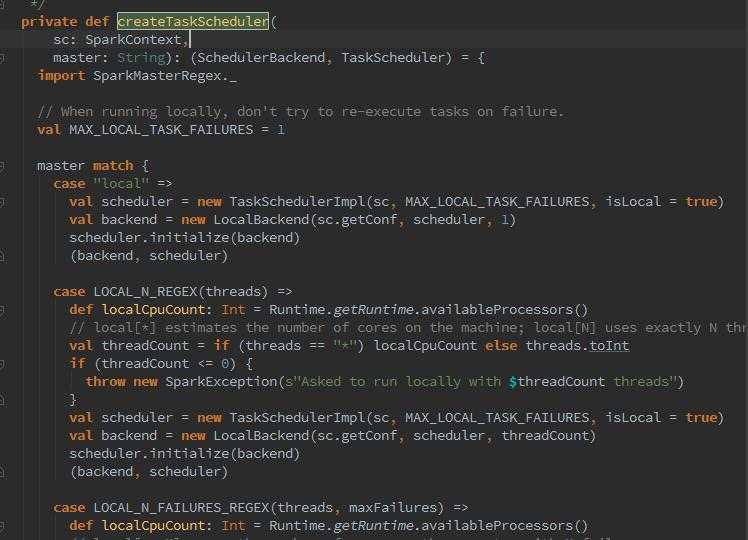The image size is (748, 540).
Task: Click the $threadCount string interpolation
Action: pos(557,382)
